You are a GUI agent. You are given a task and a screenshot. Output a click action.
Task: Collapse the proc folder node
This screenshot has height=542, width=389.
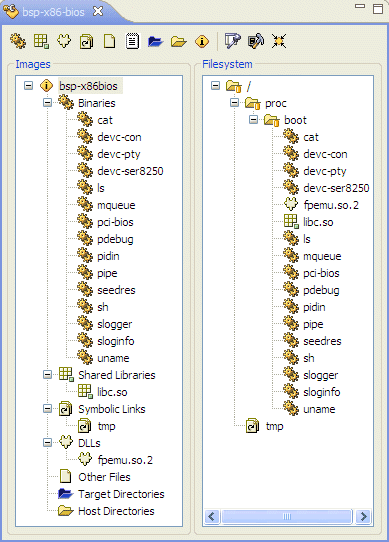tap(234, 103)
